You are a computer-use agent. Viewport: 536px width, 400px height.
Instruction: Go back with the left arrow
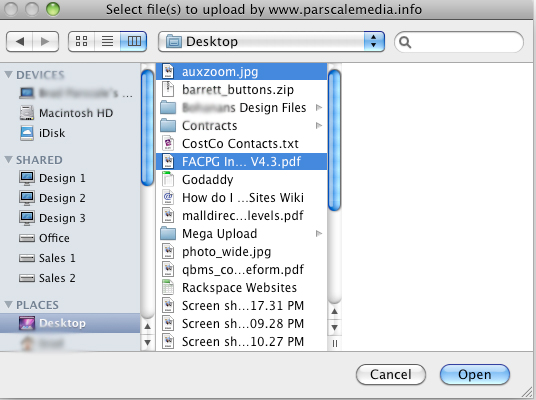(19, 41)
